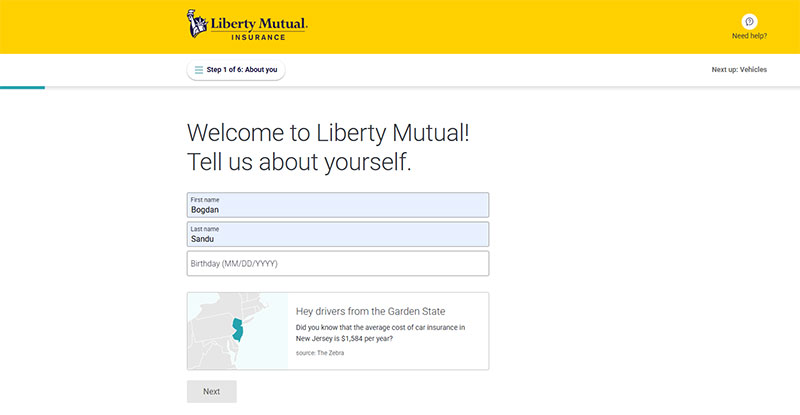The width and height of the screenshot is (800, 415).
Task: Focus the First name field
Action: [x=338, y=205]
